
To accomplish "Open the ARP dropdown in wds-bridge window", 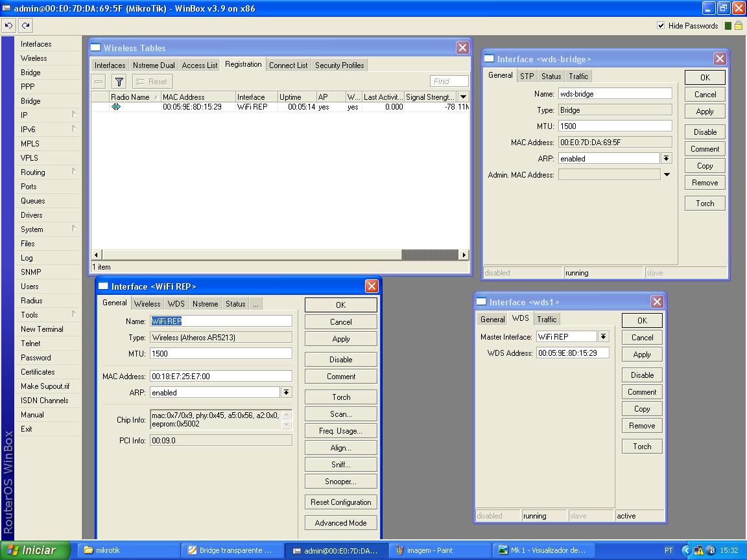I will point(667,158).
